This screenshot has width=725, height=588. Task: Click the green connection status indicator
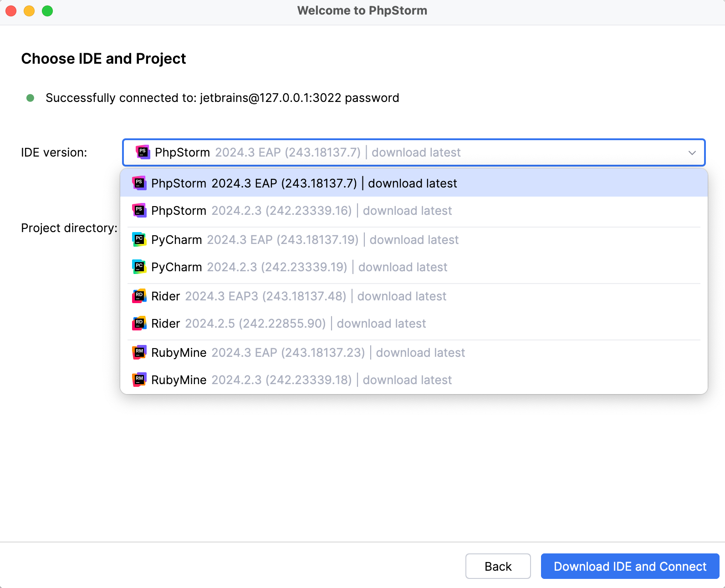30,97
